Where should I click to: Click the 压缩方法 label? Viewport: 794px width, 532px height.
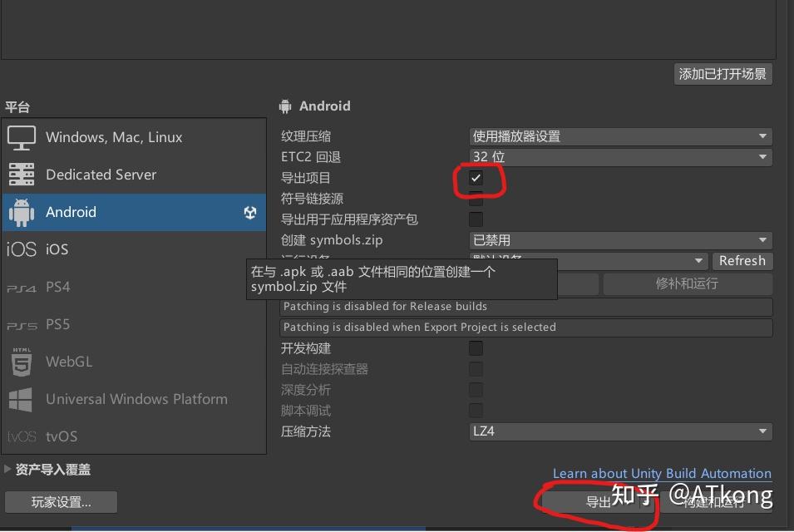pos(306,431)
